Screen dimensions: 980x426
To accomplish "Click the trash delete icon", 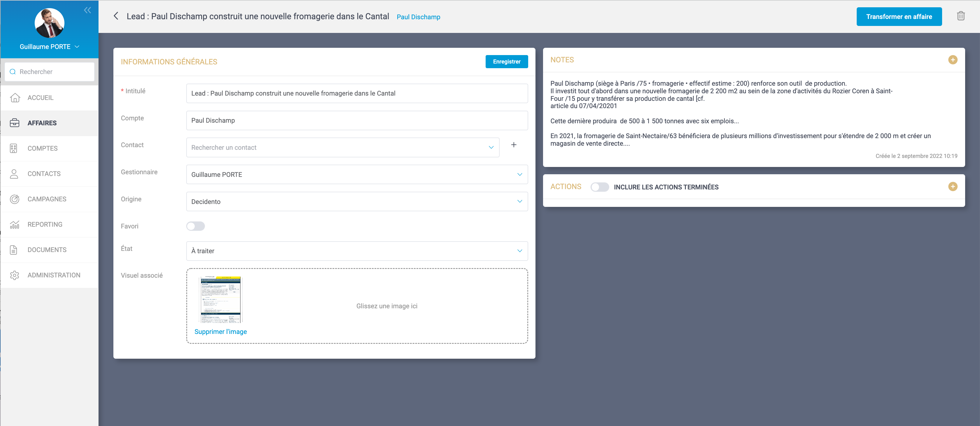I will pyautogui.click(x=960, y=16).
